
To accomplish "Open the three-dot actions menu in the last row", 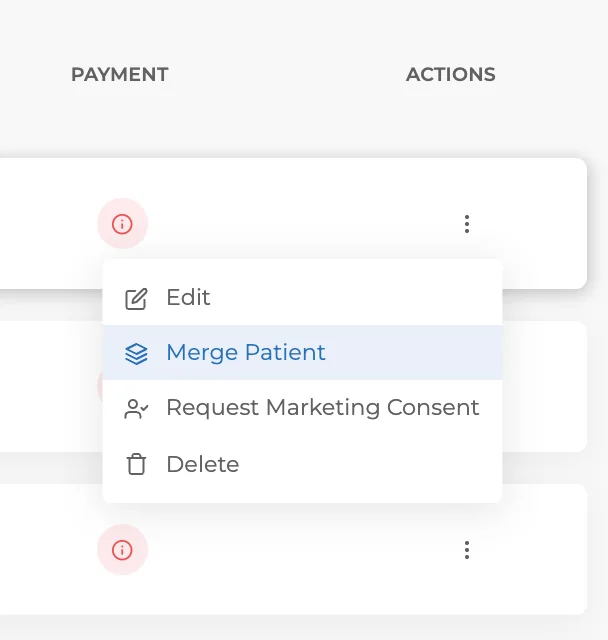I will pos(467,550).
